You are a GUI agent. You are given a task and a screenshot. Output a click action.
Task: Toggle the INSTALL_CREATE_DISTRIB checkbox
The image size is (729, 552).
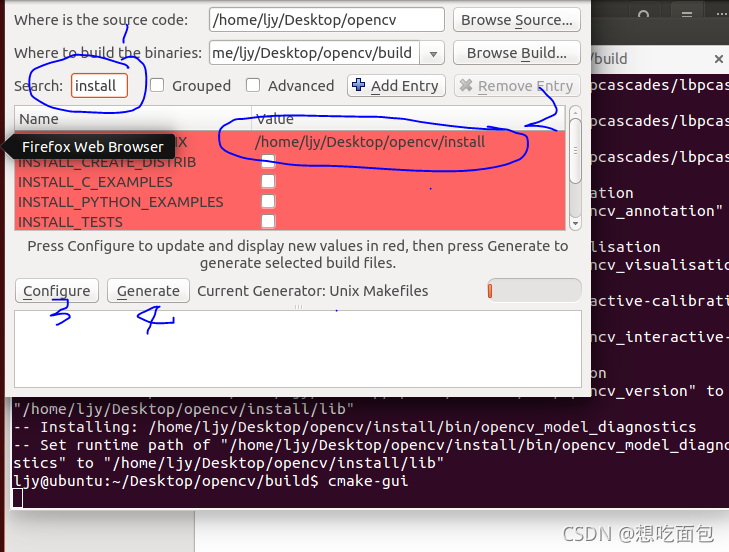(x=268, y=161)
